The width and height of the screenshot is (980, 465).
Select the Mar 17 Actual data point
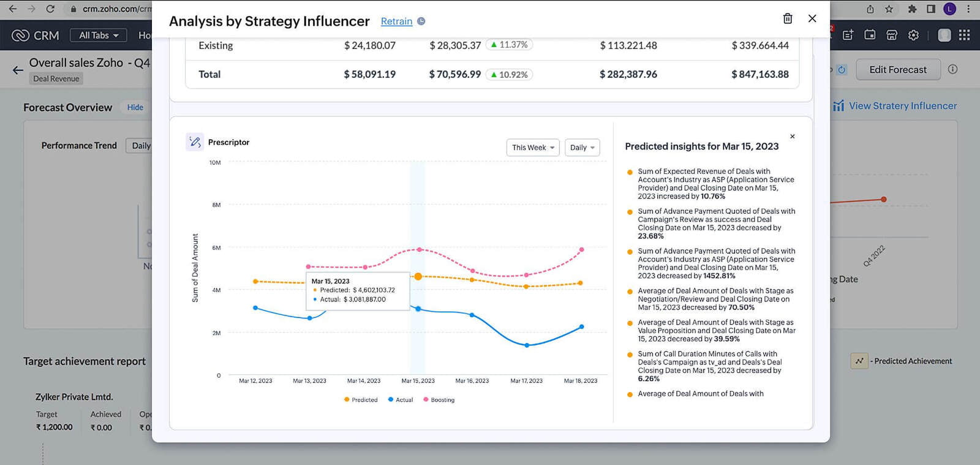click(527, 346)
